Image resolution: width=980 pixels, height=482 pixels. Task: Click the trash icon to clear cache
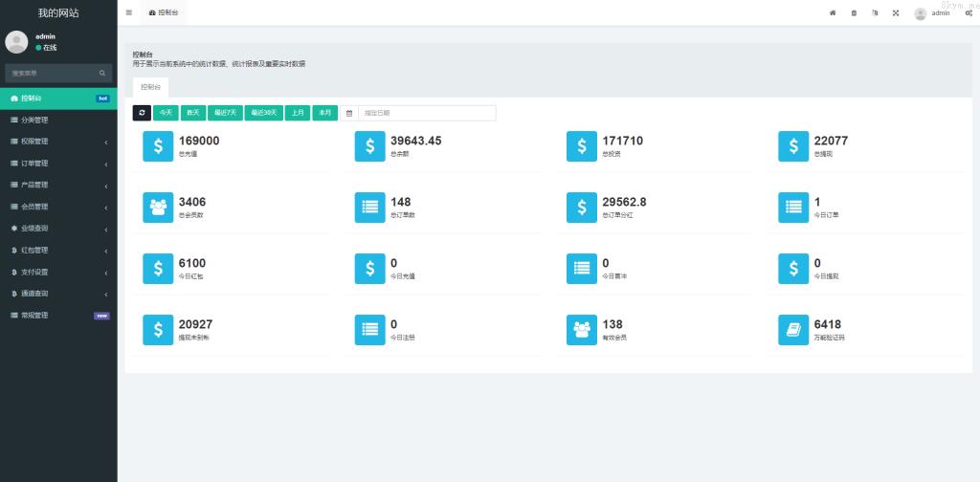coord(854,12)
